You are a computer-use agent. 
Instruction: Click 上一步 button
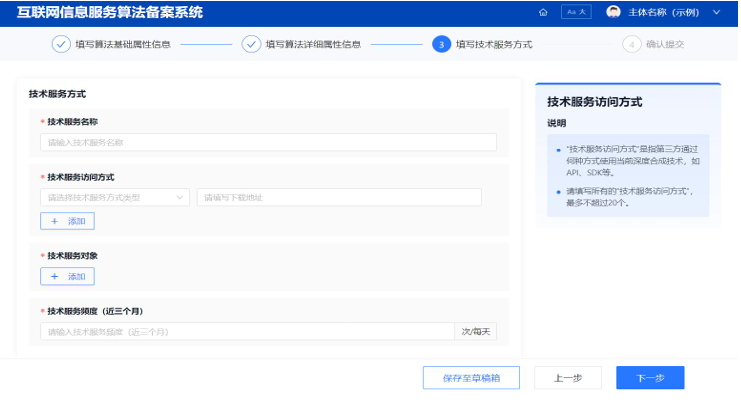tap(568, 378)
